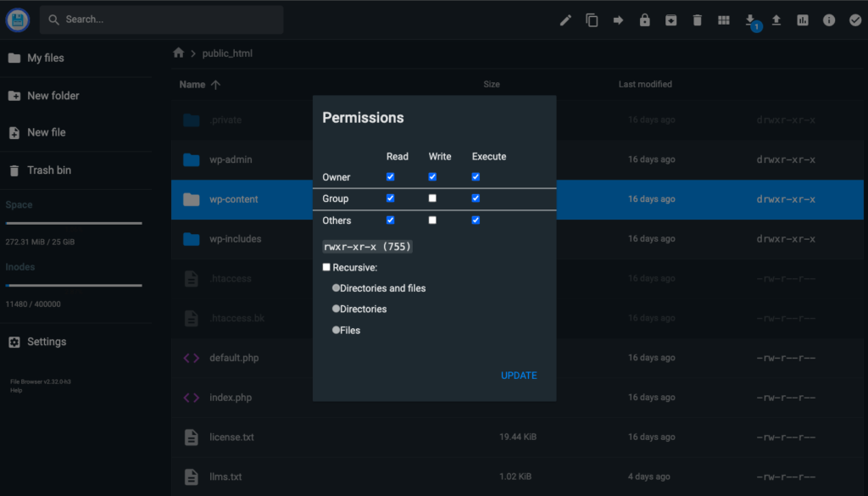
Task: Select the Copy files toolbar icon
Action: coord(592,20)
